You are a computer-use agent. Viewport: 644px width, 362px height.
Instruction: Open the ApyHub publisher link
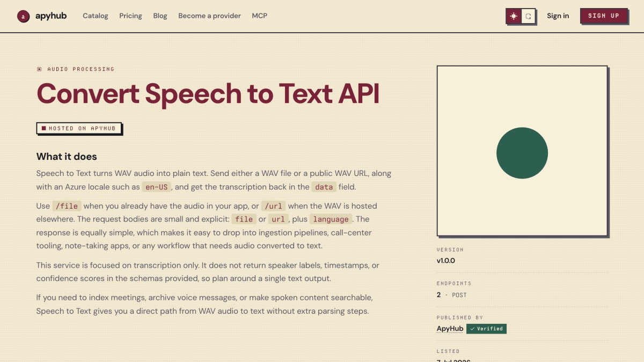pos(450,329)
